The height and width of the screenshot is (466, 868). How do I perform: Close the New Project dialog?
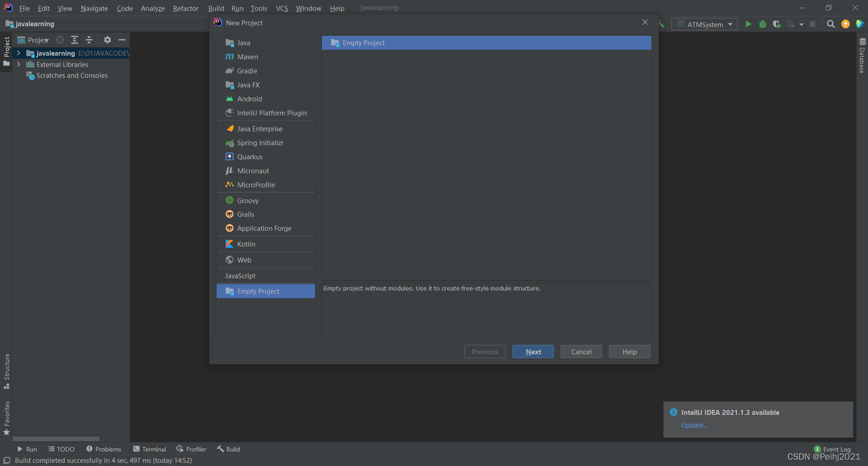[645, 23]
